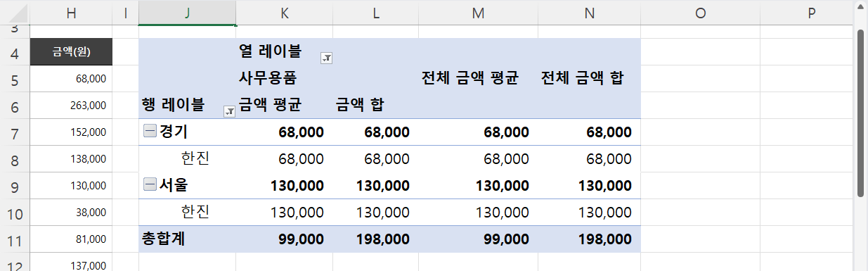The height and width of the screenshot is (271, 868).
Task: Select column H header
Action: click(71, 12)
